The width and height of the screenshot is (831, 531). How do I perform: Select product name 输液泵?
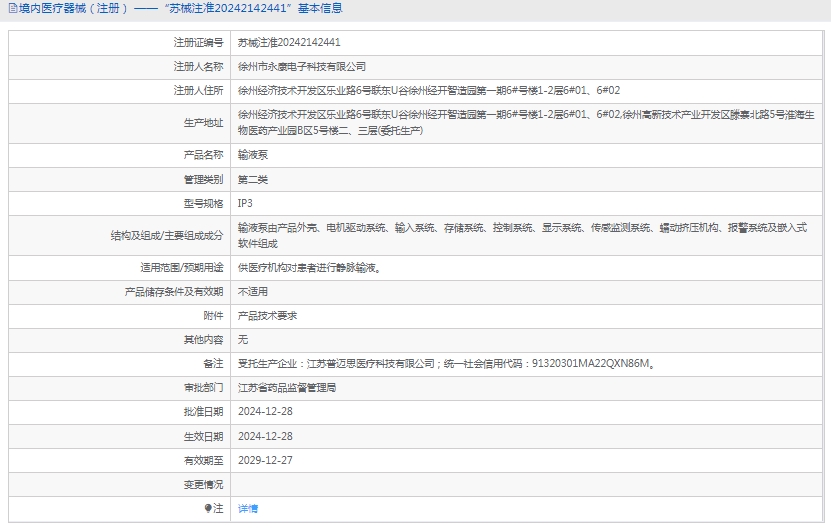(252, 156)
